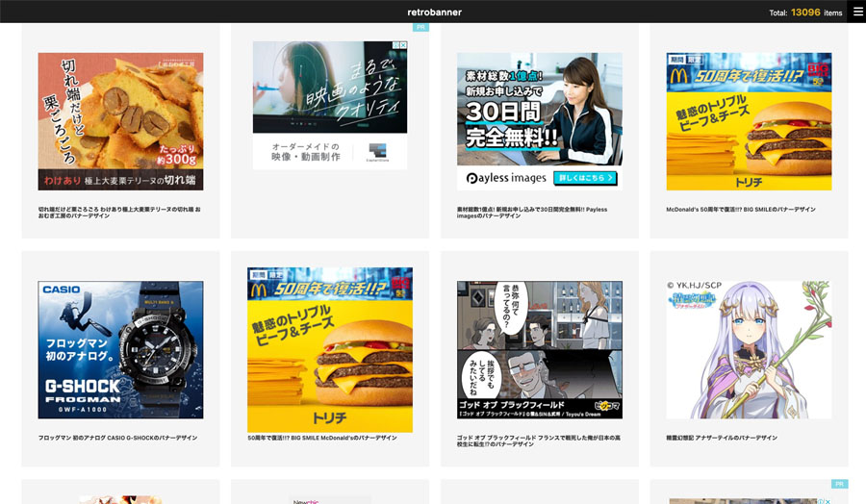This screenshot has height=504, width=866.
Task: Click the total 13096 items counter
Action: point(805,13)
